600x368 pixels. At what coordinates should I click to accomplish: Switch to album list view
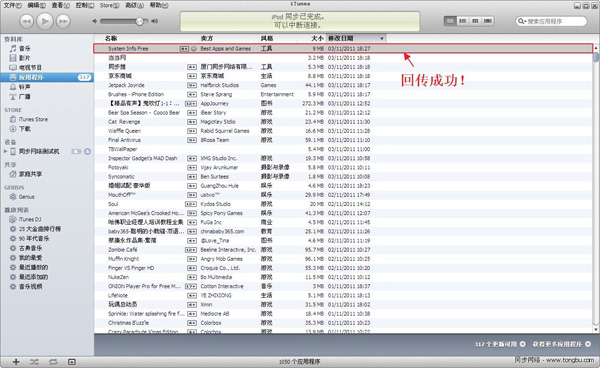point(463,21)
